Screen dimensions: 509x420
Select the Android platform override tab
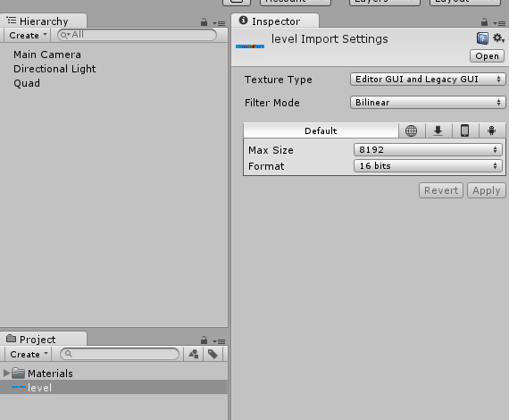(491, 130)
